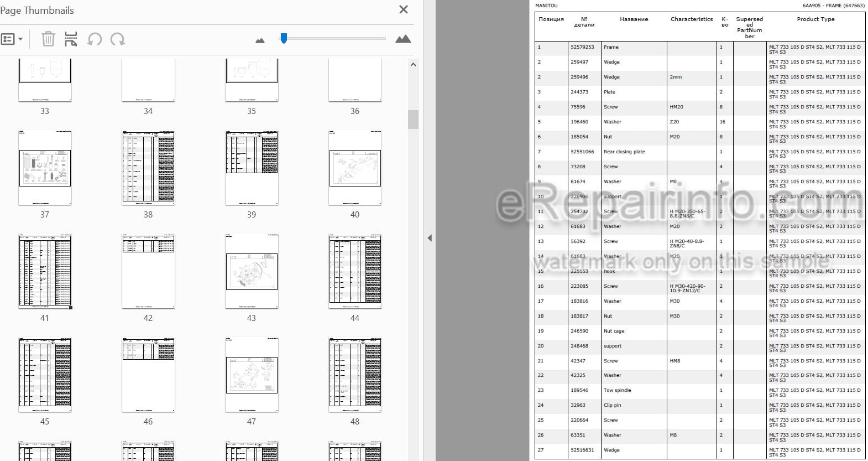Select page 40 thumbnail
868x461 pixels.
coord(355,168)
